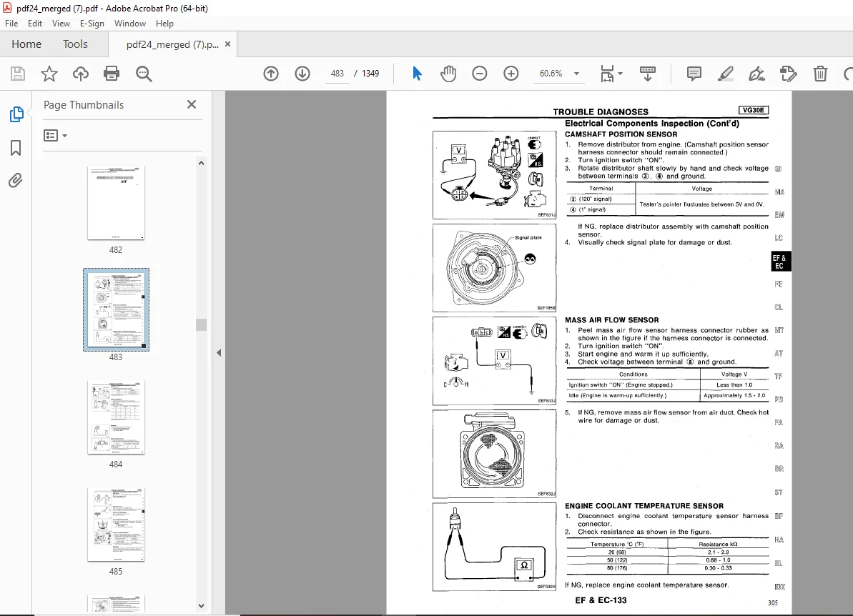Click 'CAMSHAFT POSITION SENSOR' heading
This screenshot has height=616, width=853.
[621, 134]
